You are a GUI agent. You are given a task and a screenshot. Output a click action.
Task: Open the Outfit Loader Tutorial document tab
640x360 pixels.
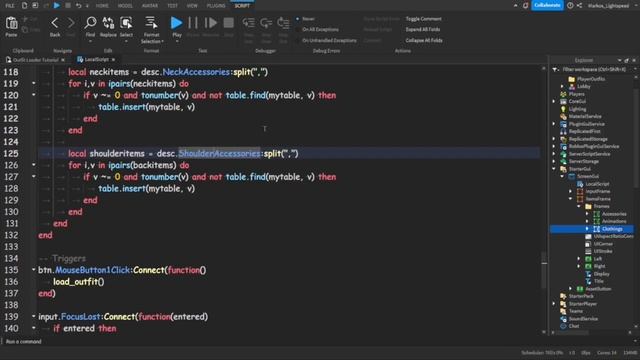35,60
